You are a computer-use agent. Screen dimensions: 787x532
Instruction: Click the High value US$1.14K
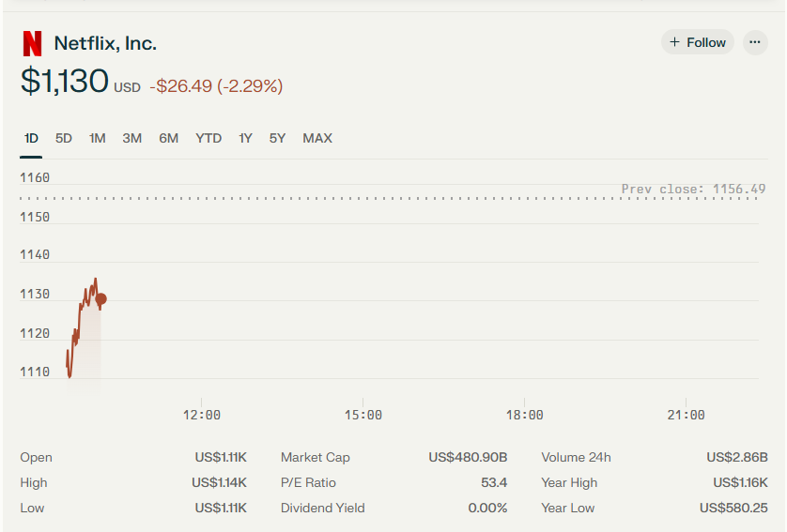[220, 483]
